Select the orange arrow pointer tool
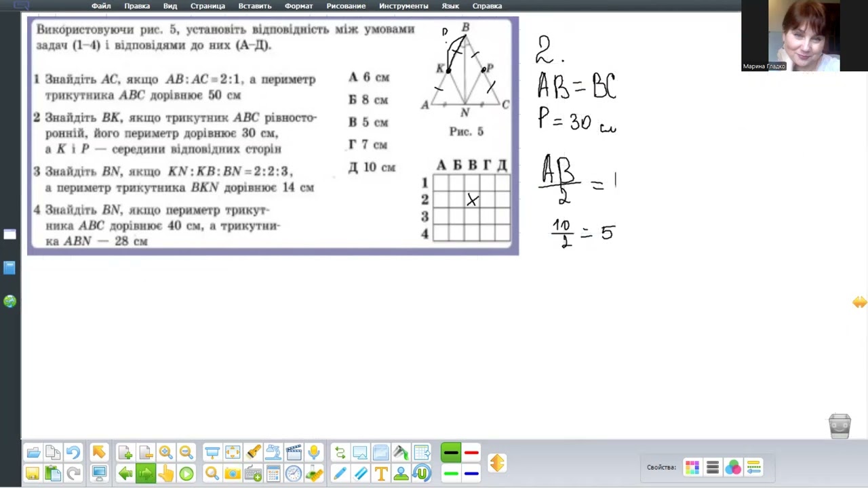 (99, 452)
